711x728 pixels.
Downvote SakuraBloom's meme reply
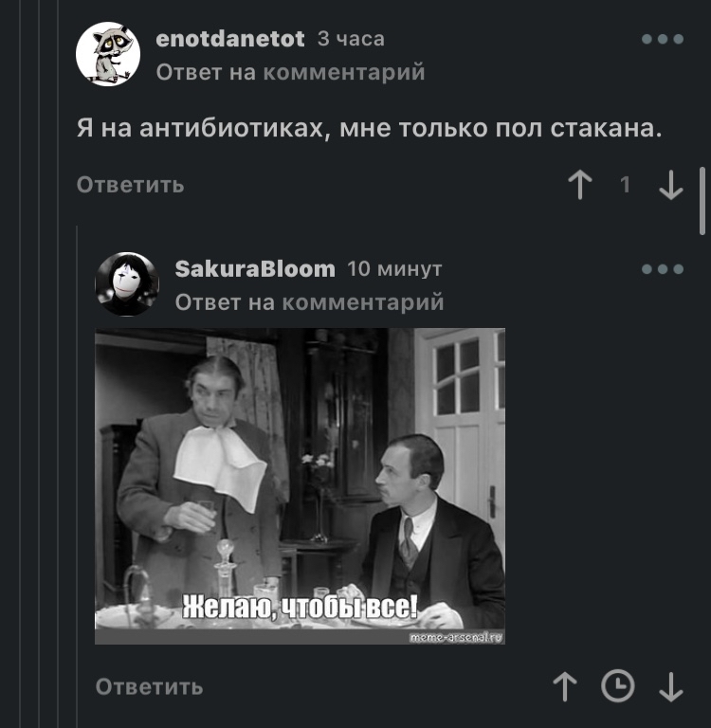[671, 686]
